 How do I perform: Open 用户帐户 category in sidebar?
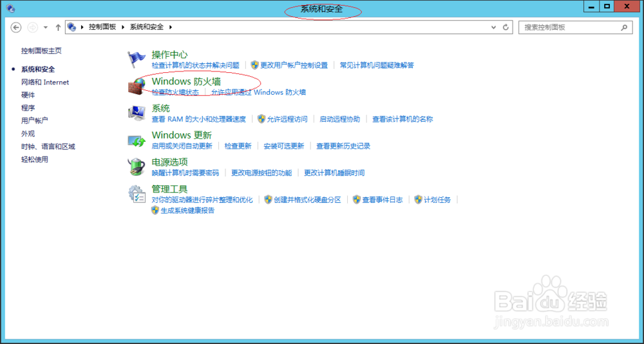[x=35, y=120]
